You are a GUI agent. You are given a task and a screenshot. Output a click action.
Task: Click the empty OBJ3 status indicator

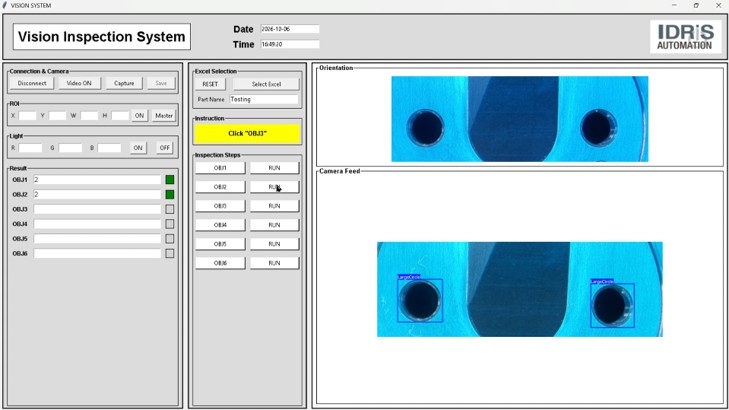170,209
